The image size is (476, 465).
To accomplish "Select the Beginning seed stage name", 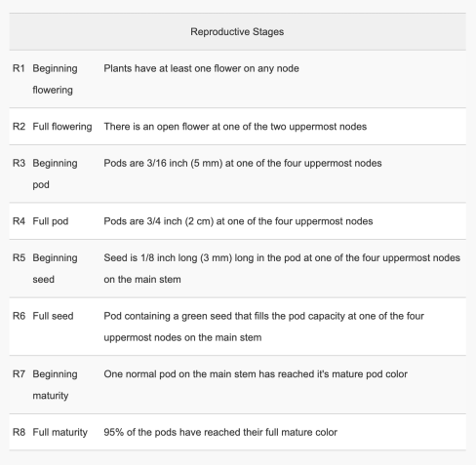I will pos(55,268).
